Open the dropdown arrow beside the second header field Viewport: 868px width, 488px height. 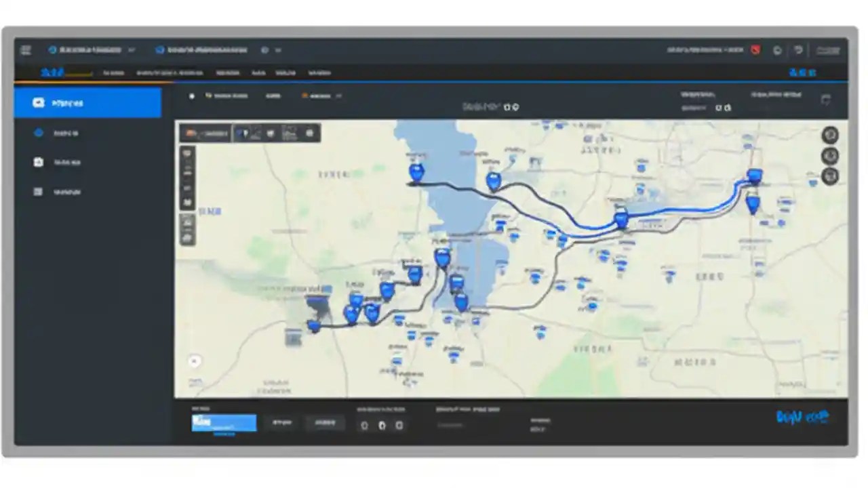277,49
